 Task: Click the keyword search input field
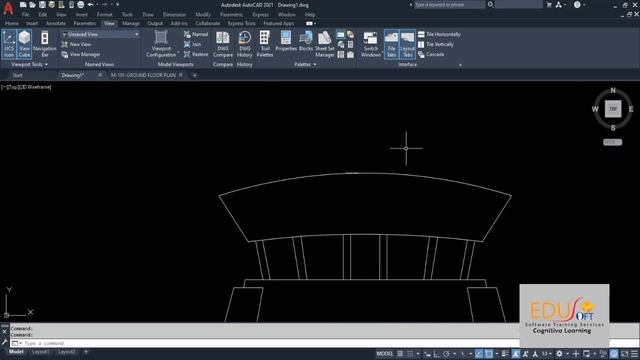point(450,5)
